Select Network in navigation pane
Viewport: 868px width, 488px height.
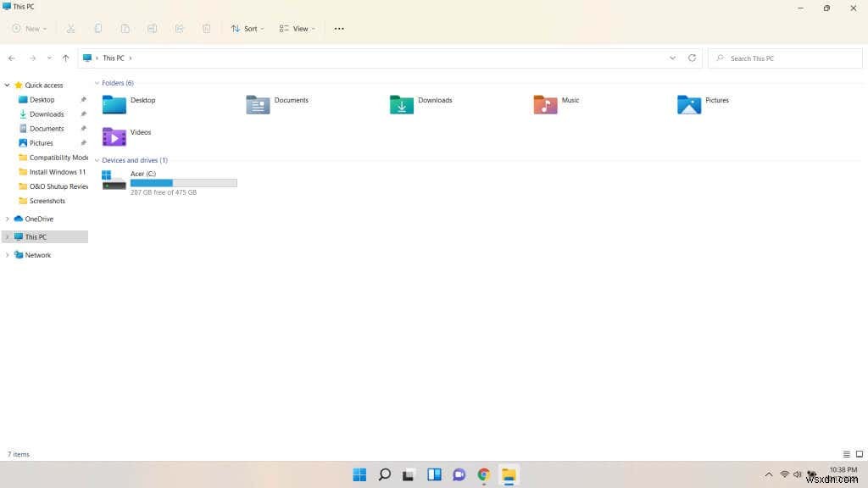coord(37,255)
